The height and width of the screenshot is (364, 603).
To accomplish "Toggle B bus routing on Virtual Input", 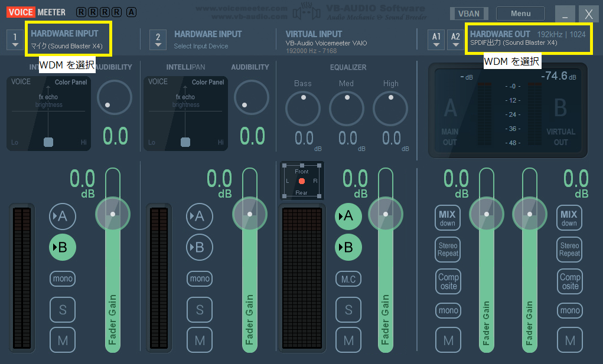I will coord(348,247).
